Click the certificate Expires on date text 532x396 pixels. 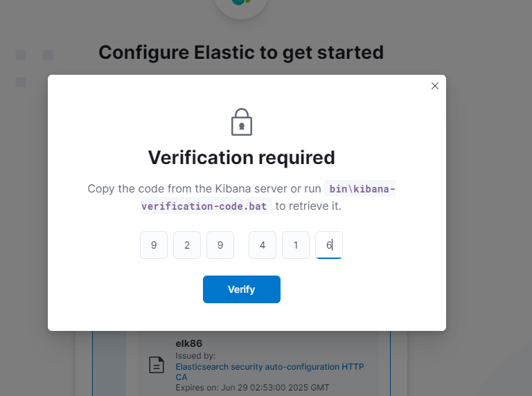(x=252, y=388)
